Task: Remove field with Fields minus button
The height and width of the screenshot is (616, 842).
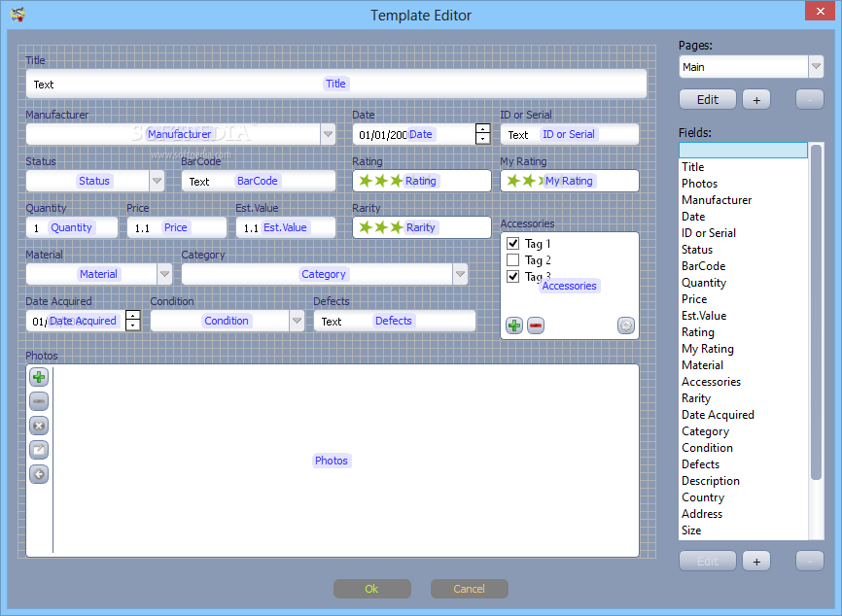Action: (809, 562)
